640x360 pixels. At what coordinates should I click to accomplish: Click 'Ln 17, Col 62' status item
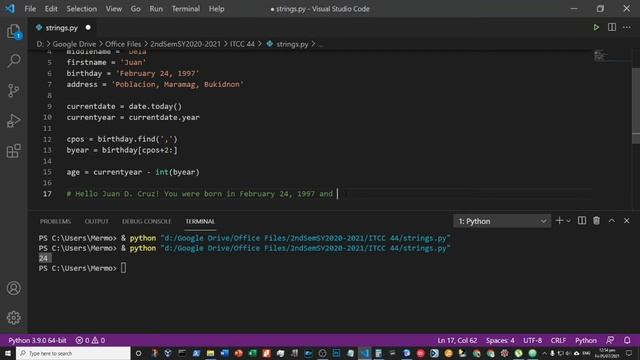(x=457, y=340)
